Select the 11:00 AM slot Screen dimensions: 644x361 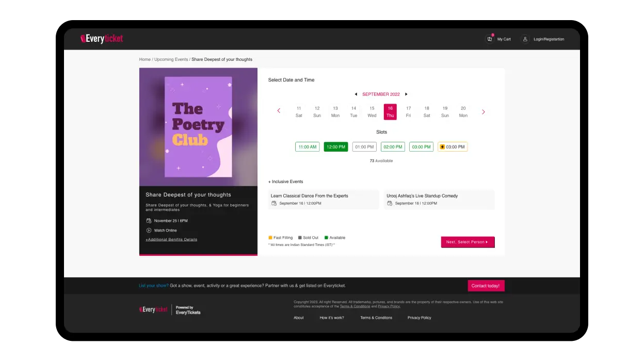click(x=307, y=147)
